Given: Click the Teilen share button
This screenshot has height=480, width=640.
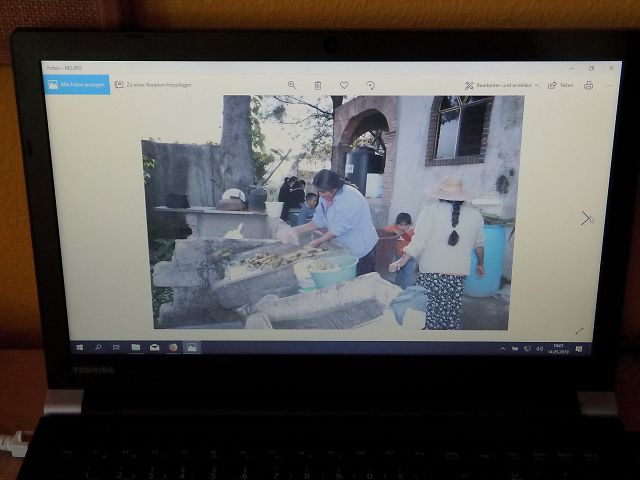Looking at the screenshot, I should [560, 85].
